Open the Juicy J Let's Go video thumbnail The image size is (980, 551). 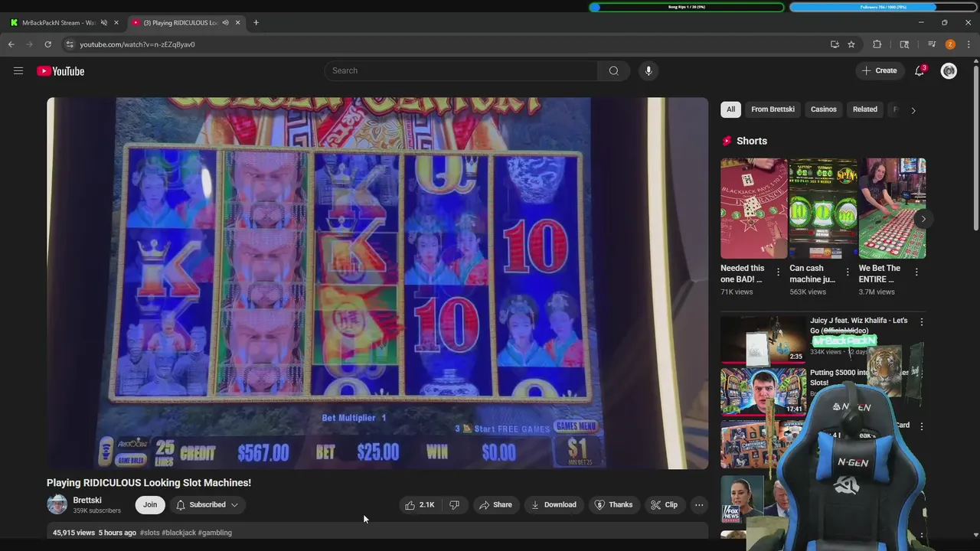pyautogui.click(x=763, y=340)
